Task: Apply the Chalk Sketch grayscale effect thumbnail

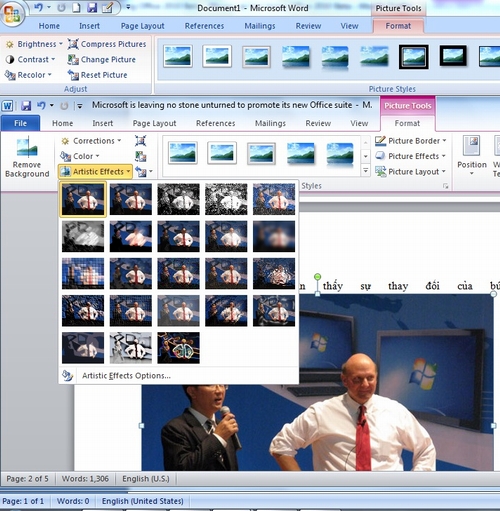Action: pos(83,236)
